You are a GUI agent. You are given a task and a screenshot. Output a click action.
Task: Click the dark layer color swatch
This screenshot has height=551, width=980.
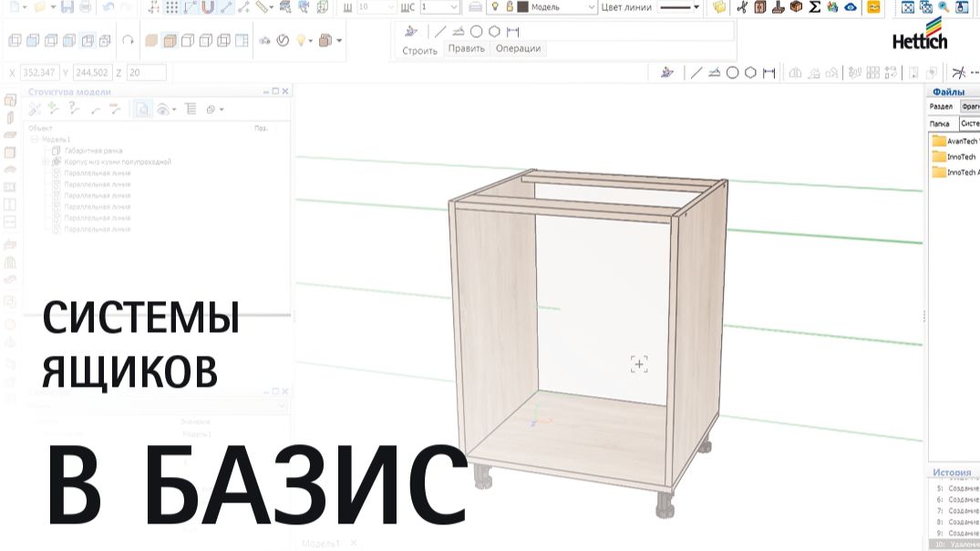(x=522, y=7)
